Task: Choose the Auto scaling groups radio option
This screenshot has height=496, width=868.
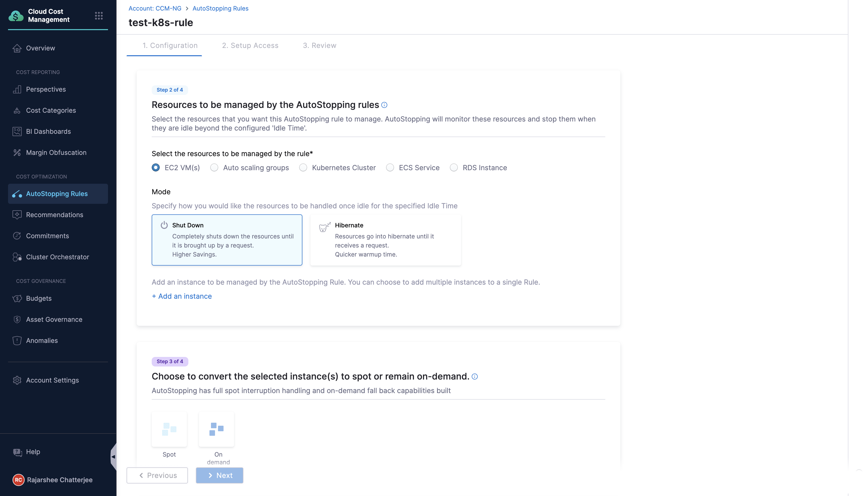Action: click(x=214, y=168)
